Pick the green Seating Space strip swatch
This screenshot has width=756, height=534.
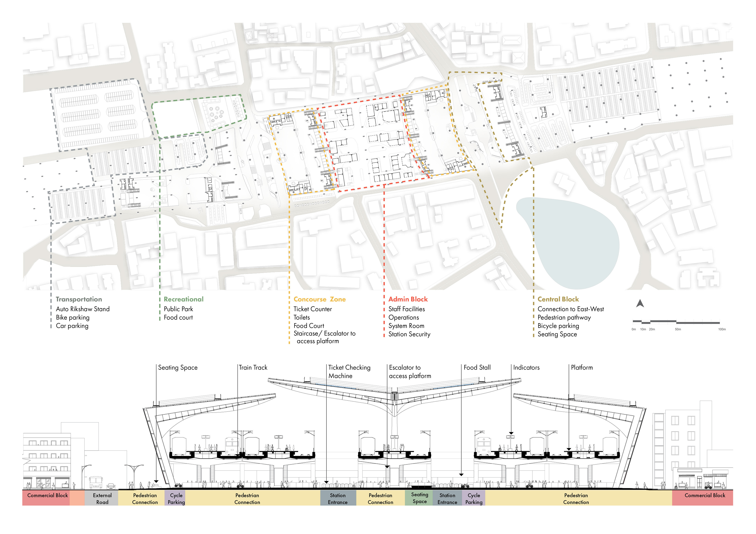click(419, 498)
